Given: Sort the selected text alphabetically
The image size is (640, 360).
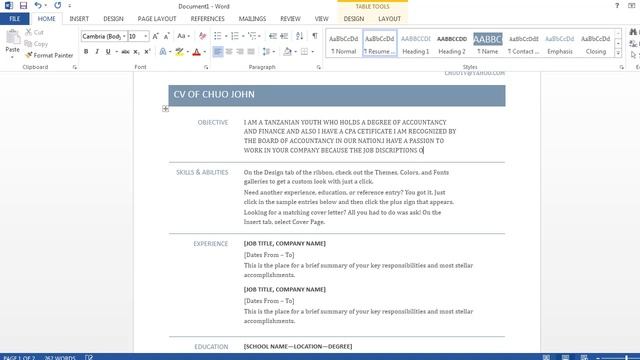Looking at the screenshot, I should pos(300,36).
